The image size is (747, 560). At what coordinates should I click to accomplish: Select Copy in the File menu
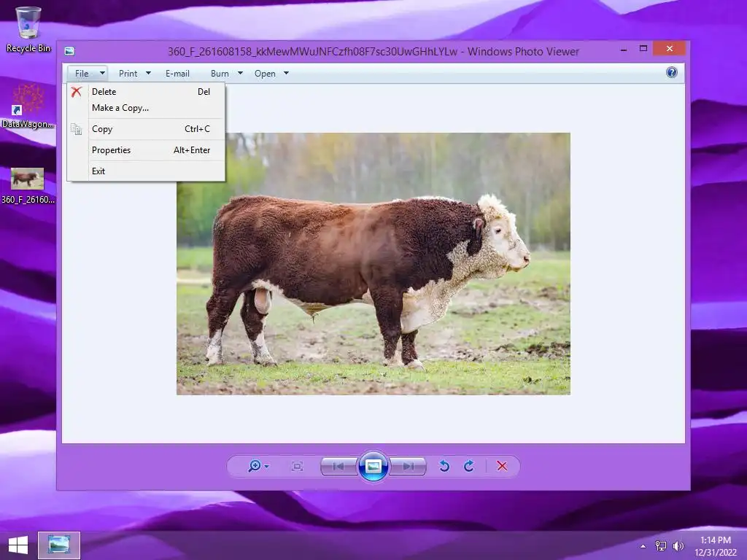click(146, 129)
